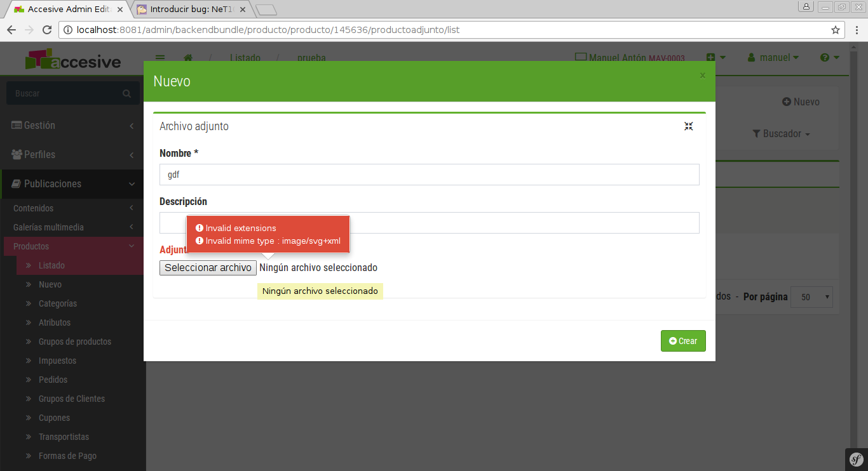The image size is (868, 471).
Task: Expand the Gestión sidebar section
Action: tap(73, 126)
